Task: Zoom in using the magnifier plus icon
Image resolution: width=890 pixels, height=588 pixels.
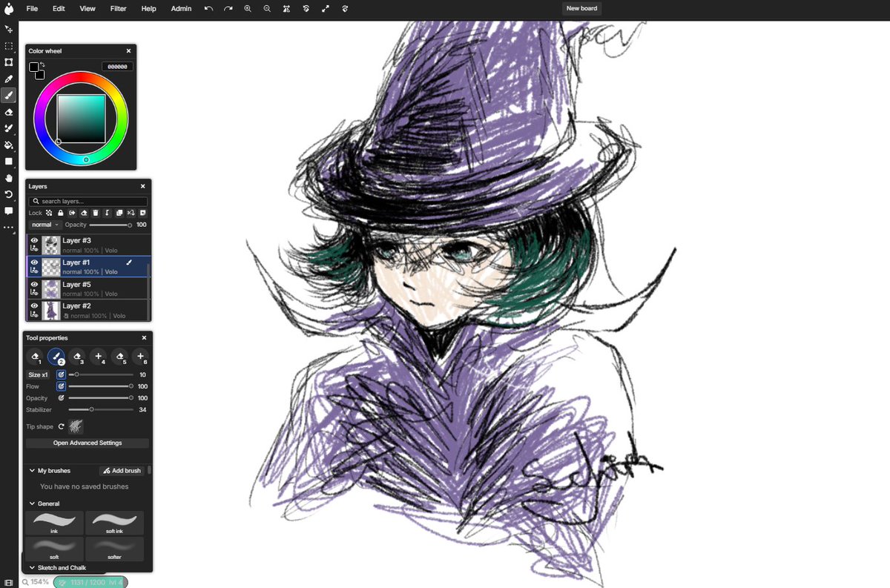Action: tap(248, 9)
